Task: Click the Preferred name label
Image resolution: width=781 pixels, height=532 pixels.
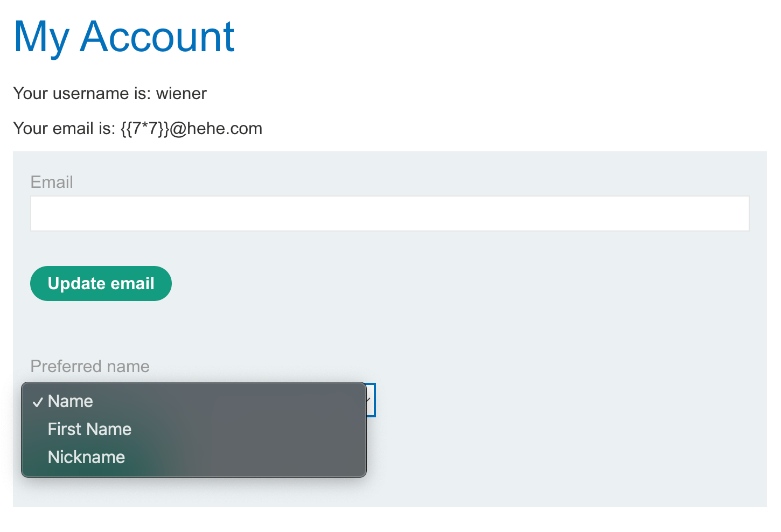Action: click(x=90, y=366)
